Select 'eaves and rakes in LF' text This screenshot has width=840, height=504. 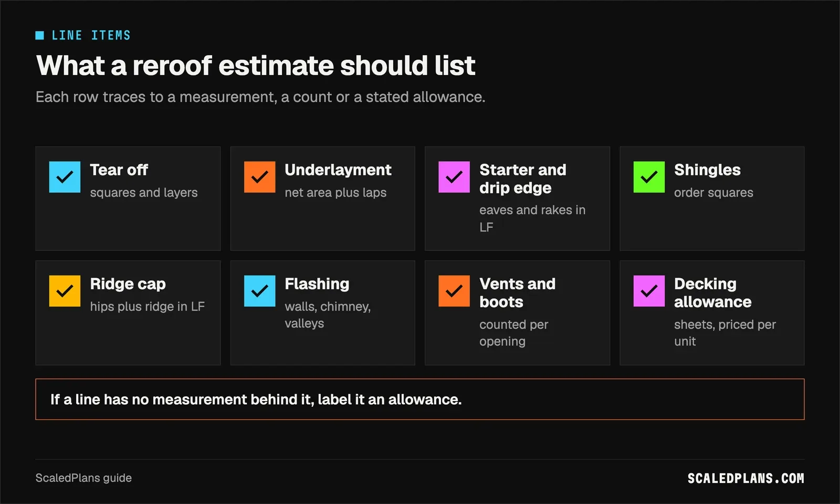[x=532, y=218]
